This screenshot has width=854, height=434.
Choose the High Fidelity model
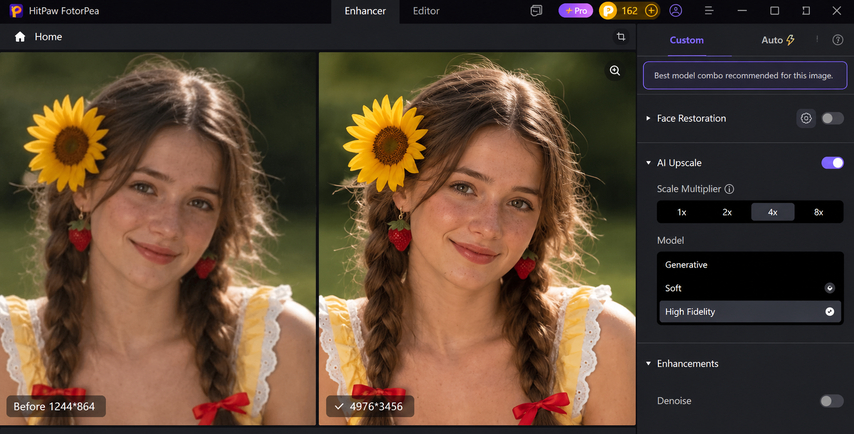(750, 311)
